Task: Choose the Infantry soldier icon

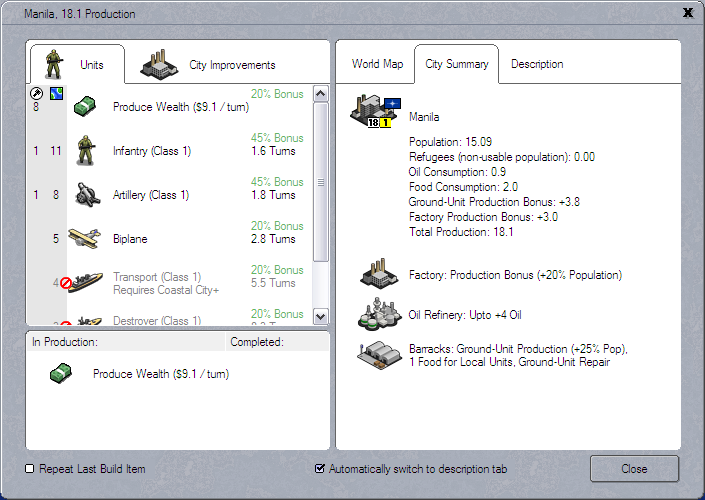Action: coord(85,151)
